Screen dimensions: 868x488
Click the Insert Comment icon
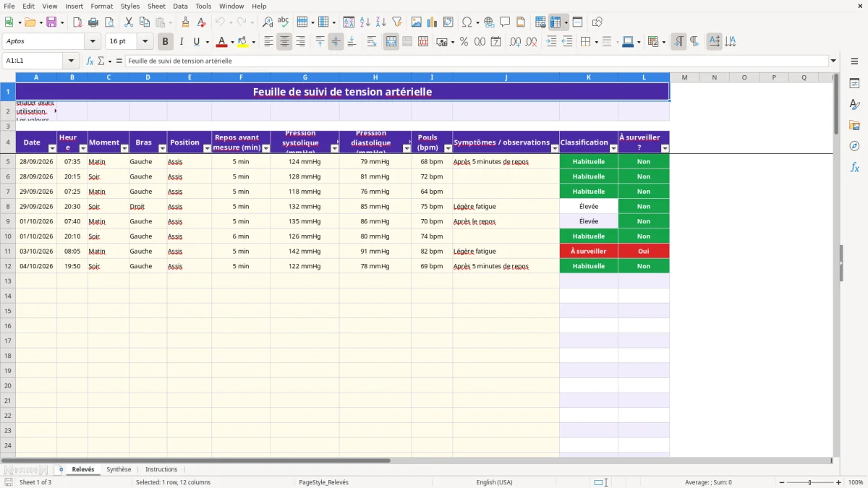click(505, 22)
